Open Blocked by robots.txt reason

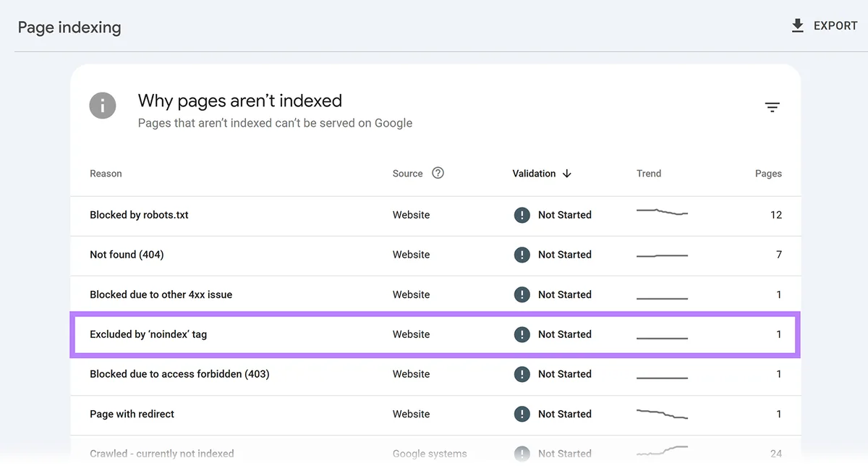tap(139, 215)
